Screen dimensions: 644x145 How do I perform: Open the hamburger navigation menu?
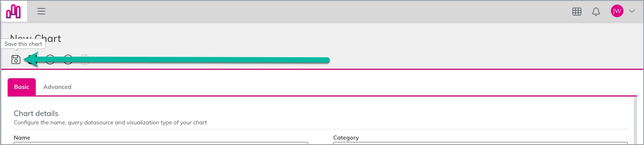click(41, 11)
